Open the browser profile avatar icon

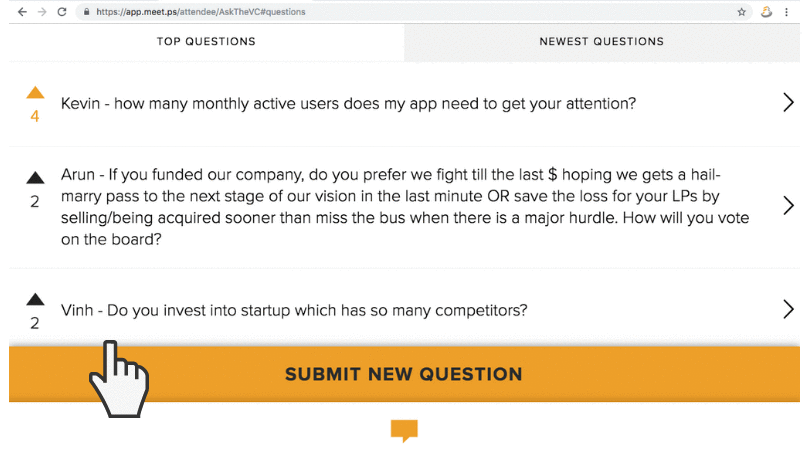tap(767, 12)
